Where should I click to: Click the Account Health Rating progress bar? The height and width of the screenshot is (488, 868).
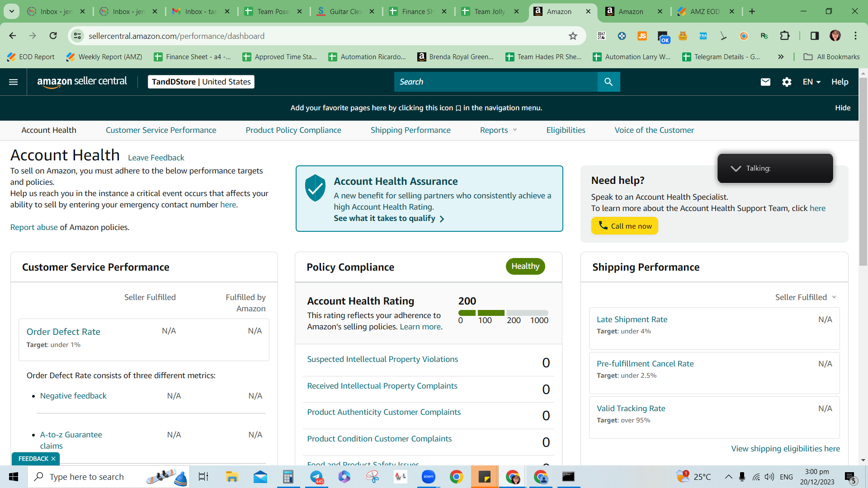tap(503, 313)
